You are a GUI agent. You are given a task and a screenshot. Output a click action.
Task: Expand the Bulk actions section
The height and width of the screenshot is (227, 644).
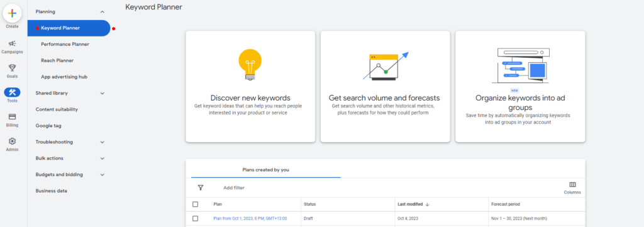click(x=103, y=158)
